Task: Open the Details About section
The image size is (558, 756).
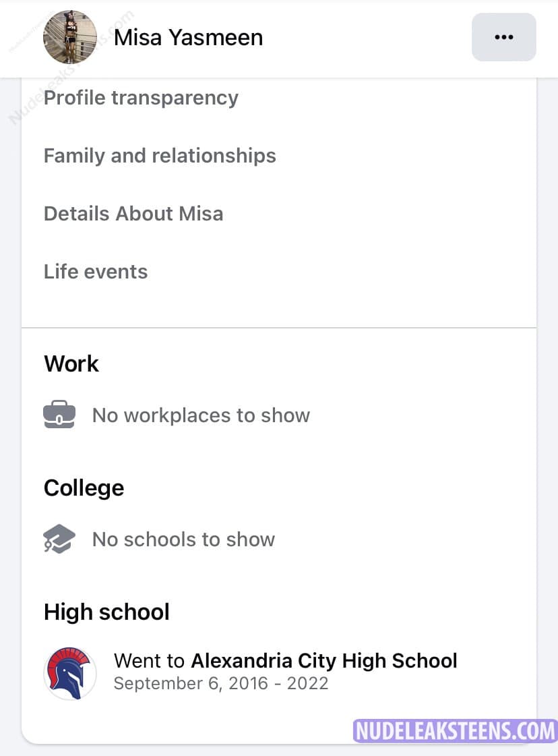Action: 133,214
